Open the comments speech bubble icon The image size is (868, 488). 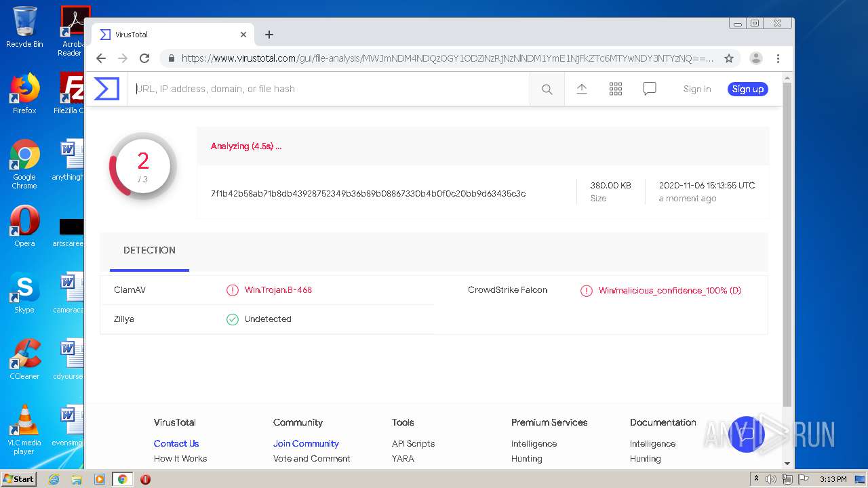pyautogui.click(x=650, y=89)
